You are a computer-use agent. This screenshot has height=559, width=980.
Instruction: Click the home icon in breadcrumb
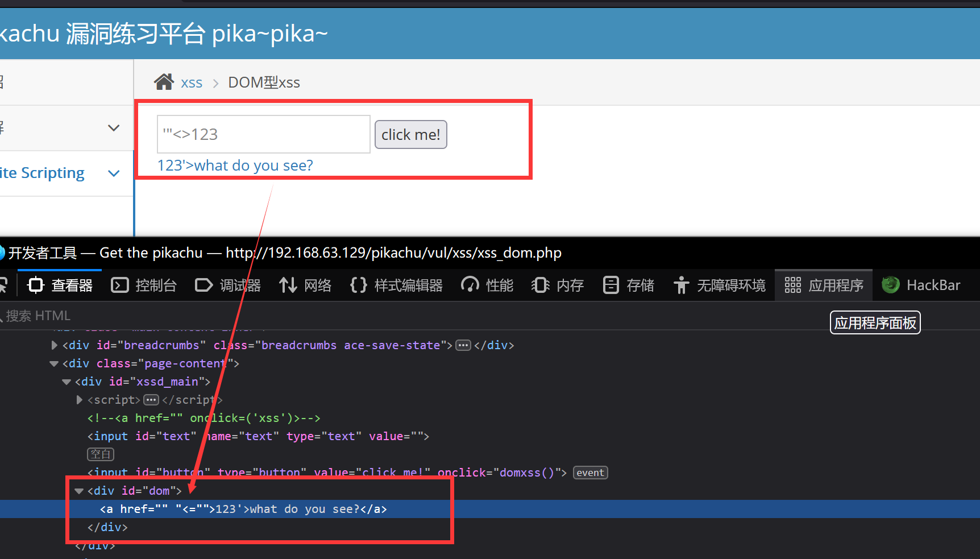coord(164,82)
